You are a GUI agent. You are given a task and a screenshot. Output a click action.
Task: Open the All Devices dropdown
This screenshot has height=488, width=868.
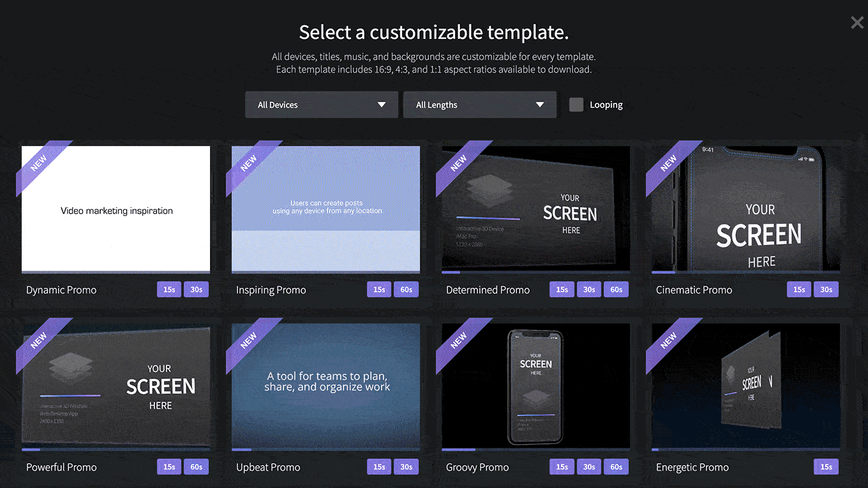coord(321,105)
